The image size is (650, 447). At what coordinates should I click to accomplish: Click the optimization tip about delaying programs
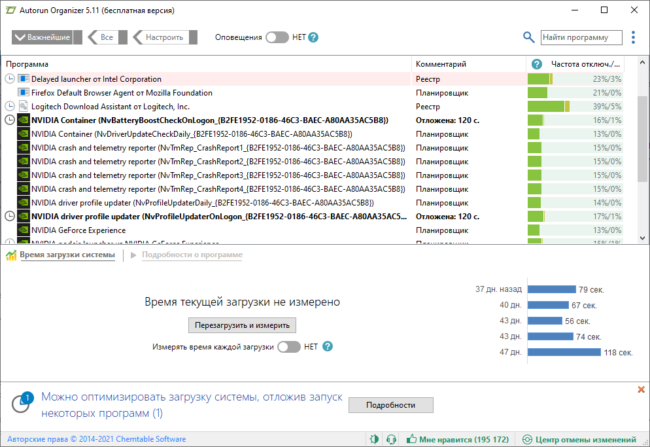tap(192, 405)
